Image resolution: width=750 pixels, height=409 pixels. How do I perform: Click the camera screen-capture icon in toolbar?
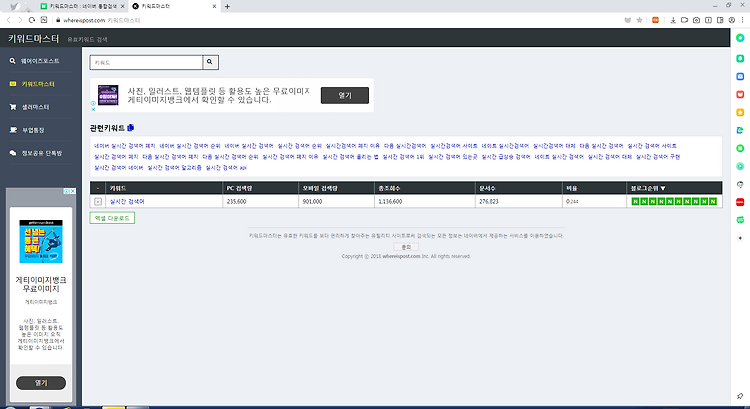pos(696,20)
